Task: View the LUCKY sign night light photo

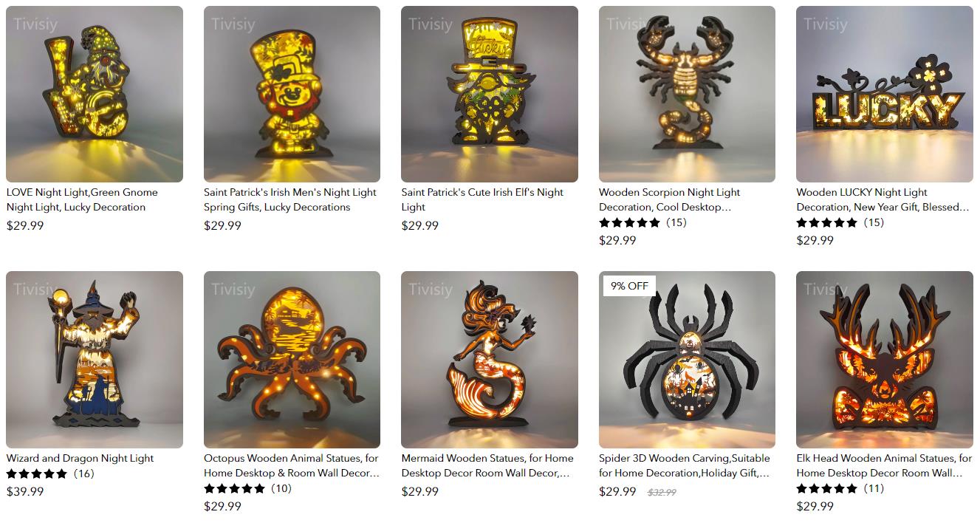Action: [885, 94]
